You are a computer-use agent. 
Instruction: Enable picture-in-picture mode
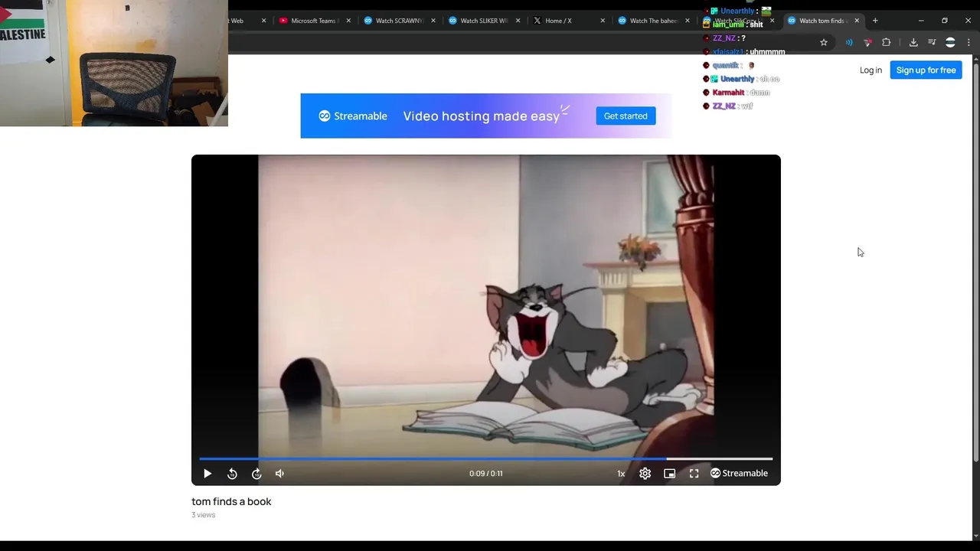[x=669, y=474]
